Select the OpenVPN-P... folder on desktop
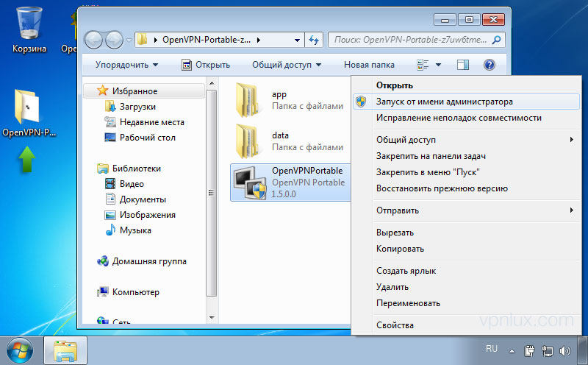Viewport: 588px width, 365px height. click(x=28, y=113)
